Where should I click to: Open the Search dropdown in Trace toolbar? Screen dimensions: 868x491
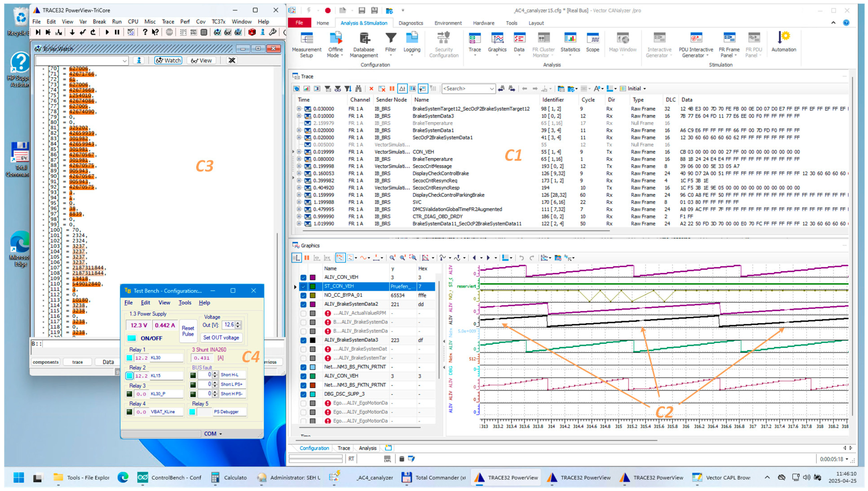coord(492,89)
